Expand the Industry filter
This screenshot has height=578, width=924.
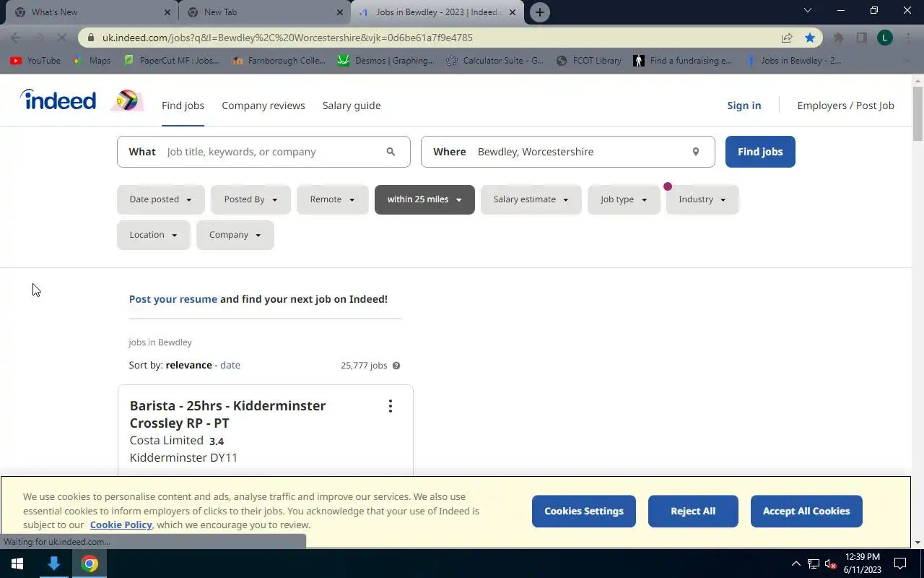coord(702,199)
